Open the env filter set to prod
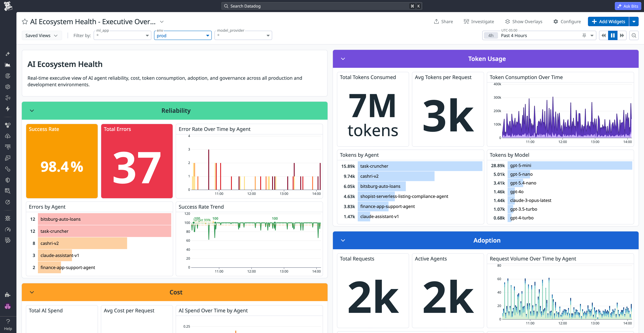Viewport: 644px width, 333px height. tap(183, 36)
